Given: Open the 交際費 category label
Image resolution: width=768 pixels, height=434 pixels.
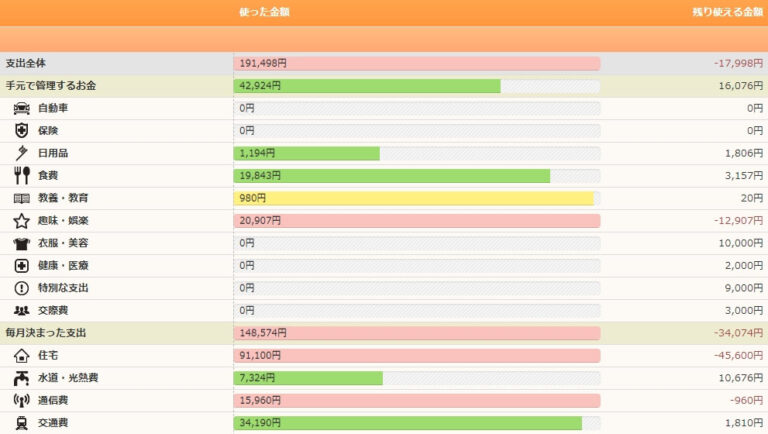Looking at the screenshot, I should click(x=53, y=311).
